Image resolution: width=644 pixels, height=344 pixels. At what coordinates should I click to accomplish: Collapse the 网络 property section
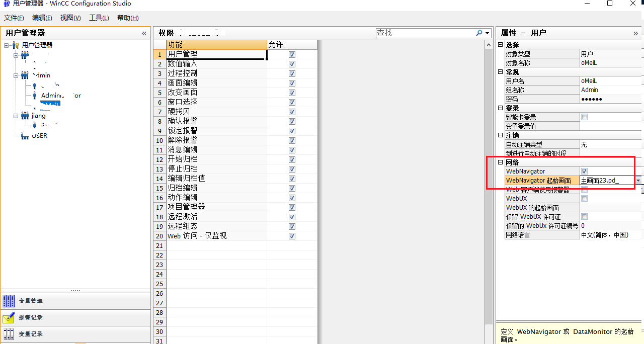click(500, 162)
